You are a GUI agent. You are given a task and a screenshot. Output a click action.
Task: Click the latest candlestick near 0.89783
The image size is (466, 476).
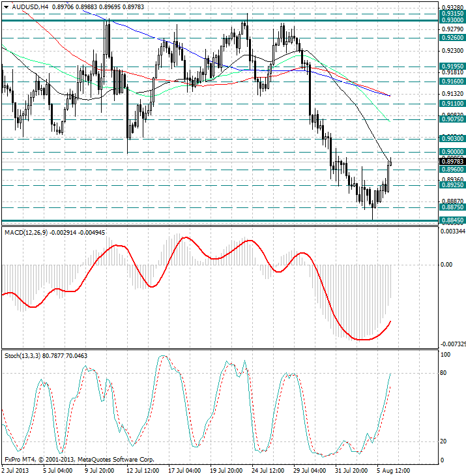click(391, 163)
